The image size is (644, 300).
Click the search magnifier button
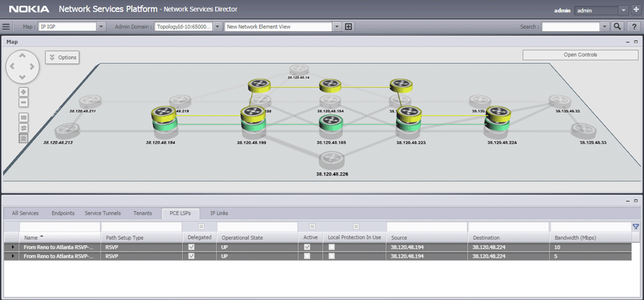[617, 27]
